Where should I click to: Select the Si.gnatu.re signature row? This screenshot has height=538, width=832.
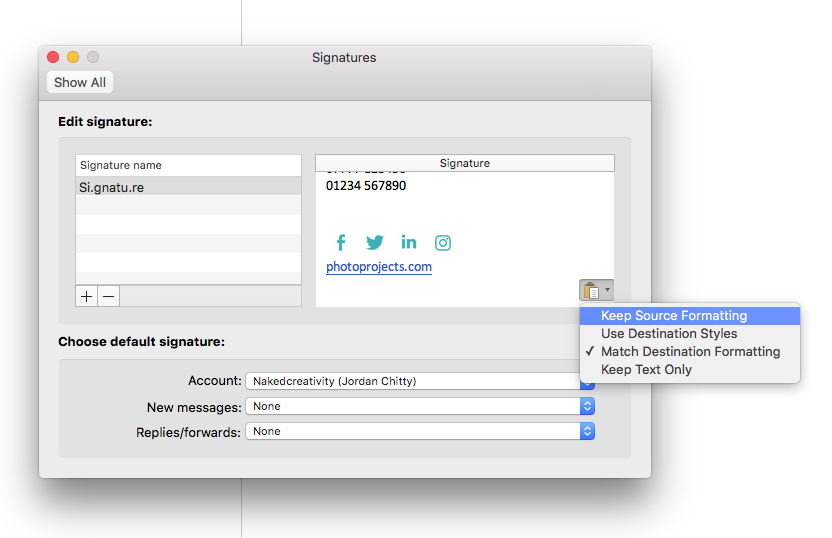click(x=188, y=187)
